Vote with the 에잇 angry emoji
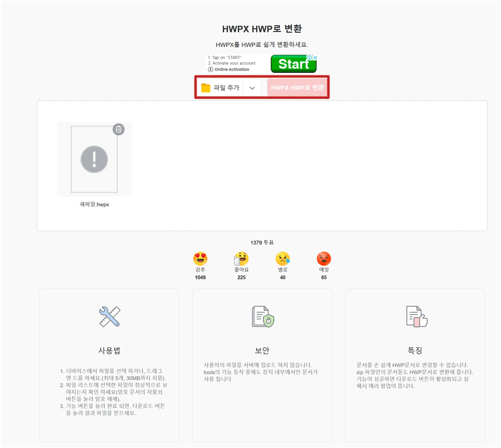The width and height of the screenshot is (501, 448). [x=324, y=258]
